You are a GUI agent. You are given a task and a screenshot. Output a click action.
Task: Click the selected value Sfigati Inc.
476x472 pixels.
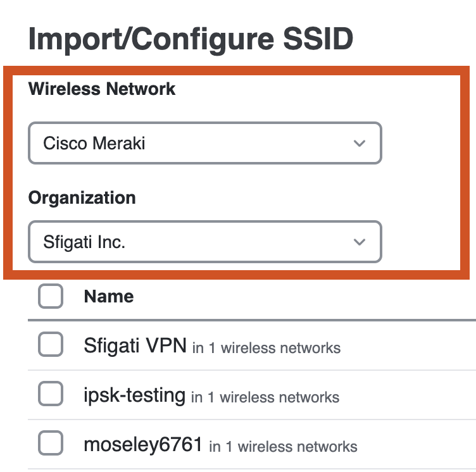pyautogui.click(x=84, y=242)
